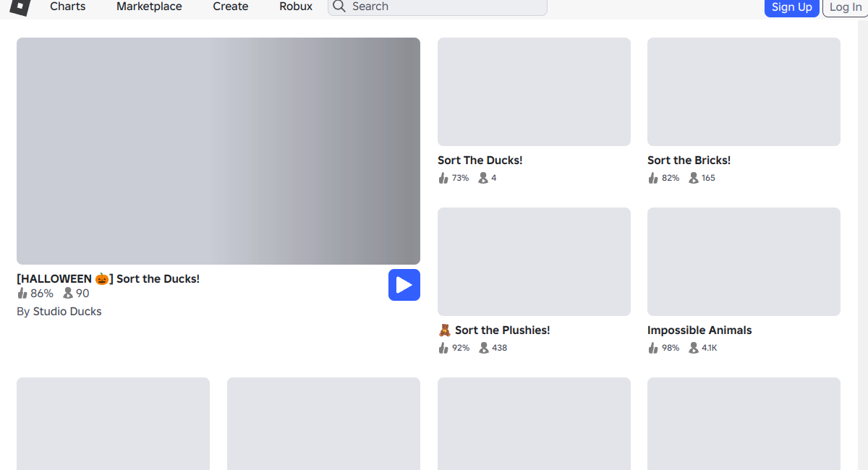Click the blue play button icon
Image resolution: width=868 pixels, height=470 pixels.
404,285
